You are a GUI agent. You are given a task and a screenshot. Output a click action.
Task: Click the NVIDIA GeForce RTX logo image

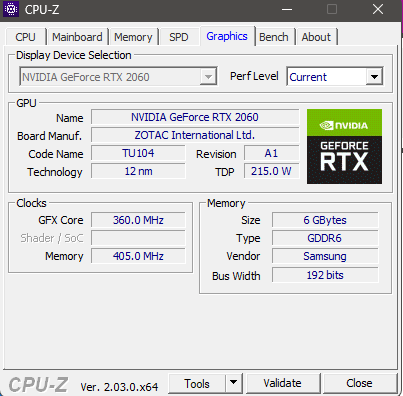(x=344, y=146)
